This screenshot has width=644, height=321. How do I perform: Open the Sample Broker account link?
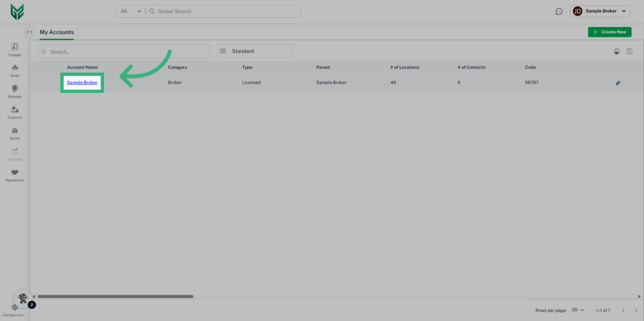(82, 83)
